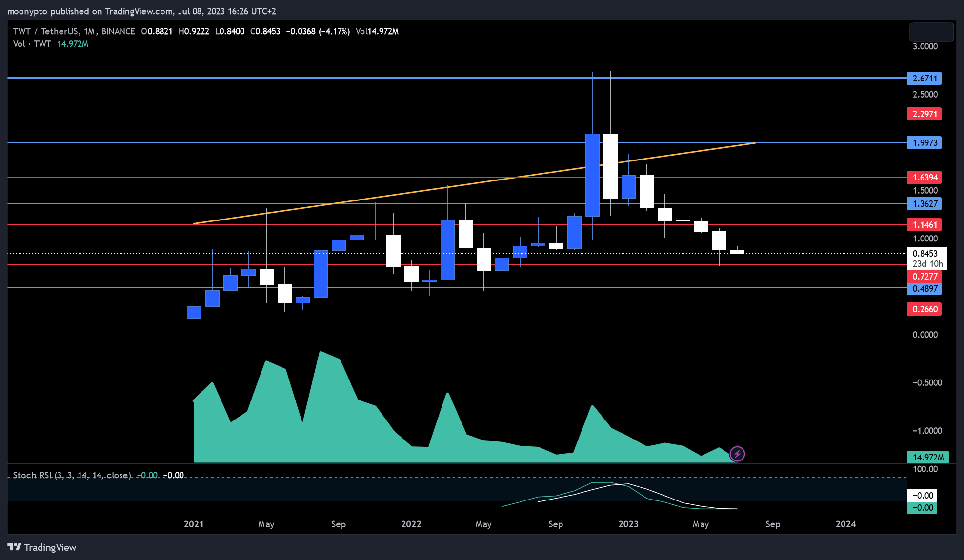Click the green -0.00 Stoch RSI value tag
The image size is (964, 560).
point(922,508)
